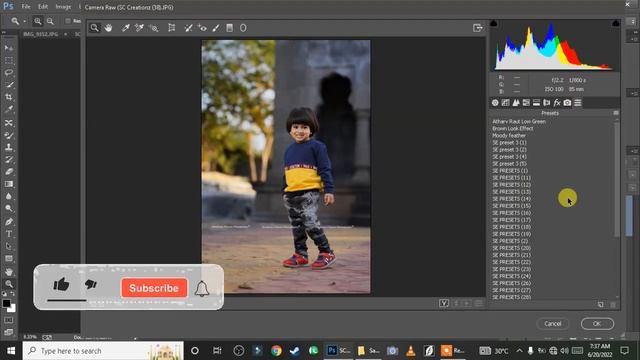Activate the Adjustment Brush tool

click(x=216, y=28)
